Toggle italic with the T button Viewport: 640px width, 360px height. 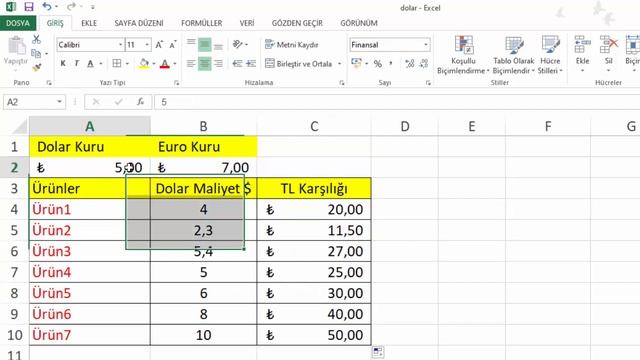click(x=76, y=64)
